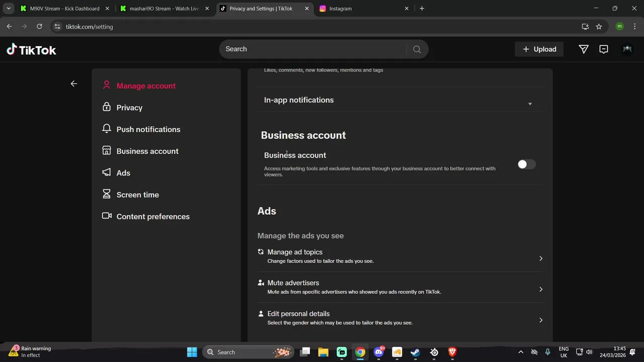
Task: Open Edit personal details settings
Action: [x=400, y=318]
